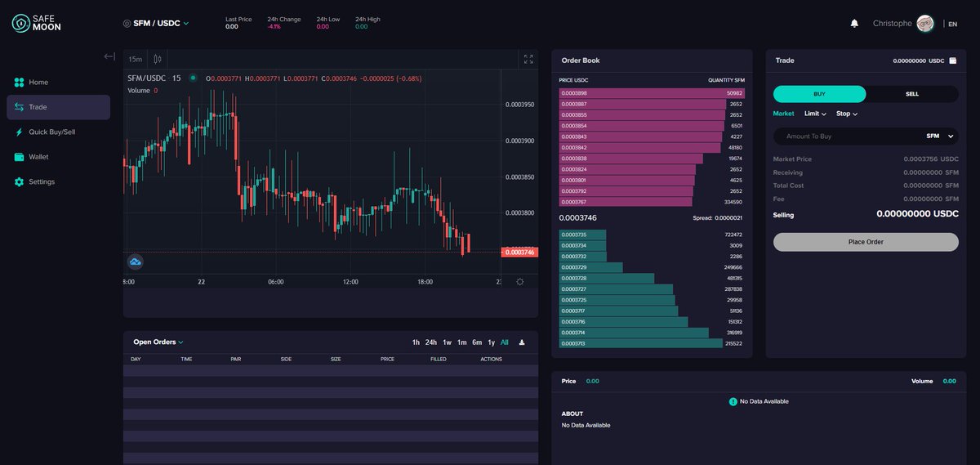The image size is (980, 465).
Task: Click the Settings gear icon in sidebar
Action: pos(19,181)
